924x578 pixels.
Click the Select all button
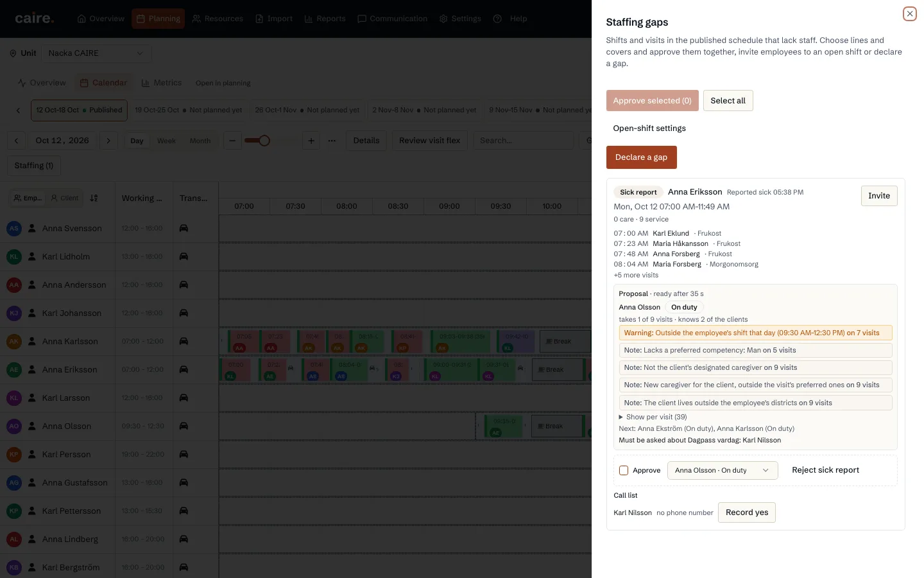point(728,101)
